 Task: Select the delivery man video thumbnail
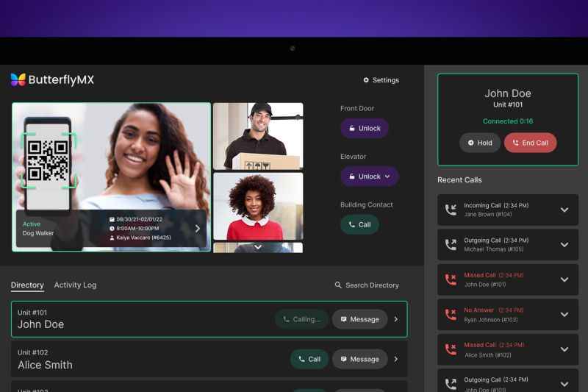[x=257, y=136]
